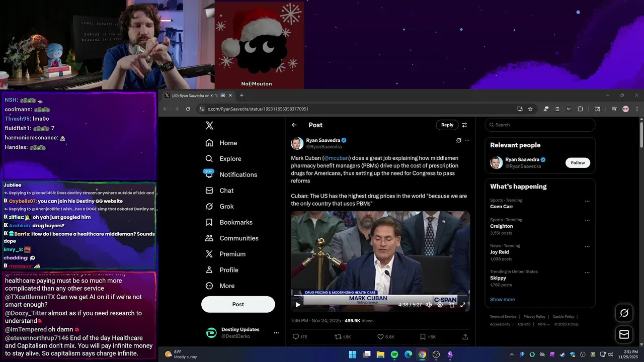Click the Reply button in post header
Screen dimensions: 644x362
coord(447,125)
